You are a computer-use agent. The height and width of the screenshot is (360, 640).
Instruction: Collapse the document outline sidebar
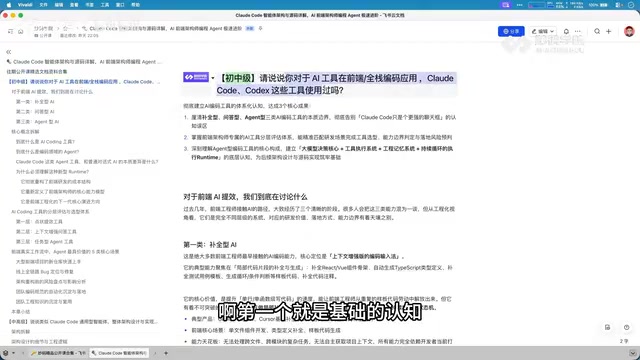[9, 52]
